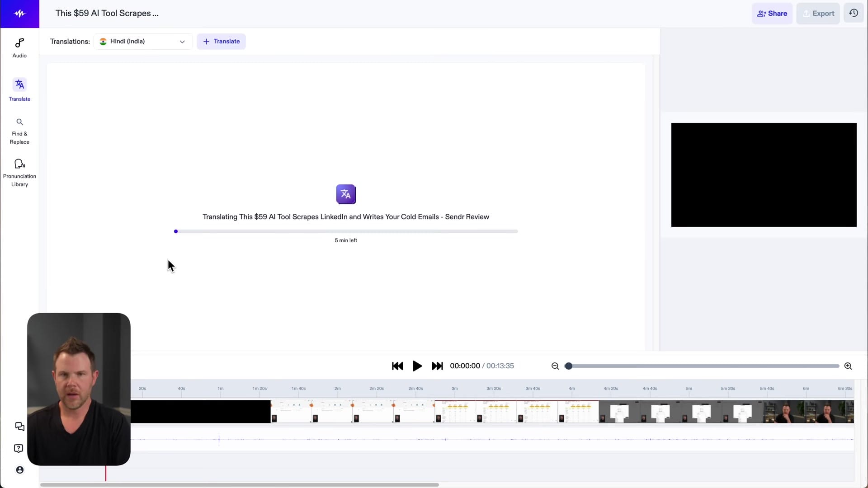This screenshot has width=868, height=488.
Task: Click the 1m mark on timeline ruler
Action: coord(221,389)
